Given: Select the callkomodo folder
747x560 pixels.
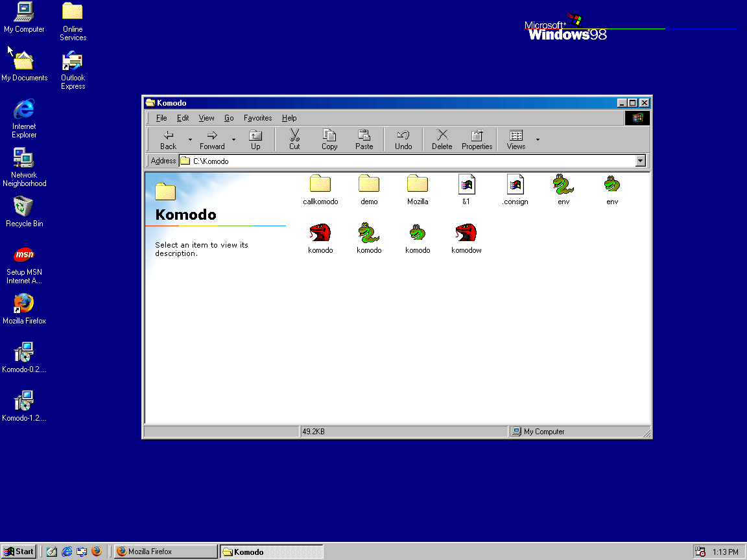Looking at the screenshot, I should [x=320, y=185].
